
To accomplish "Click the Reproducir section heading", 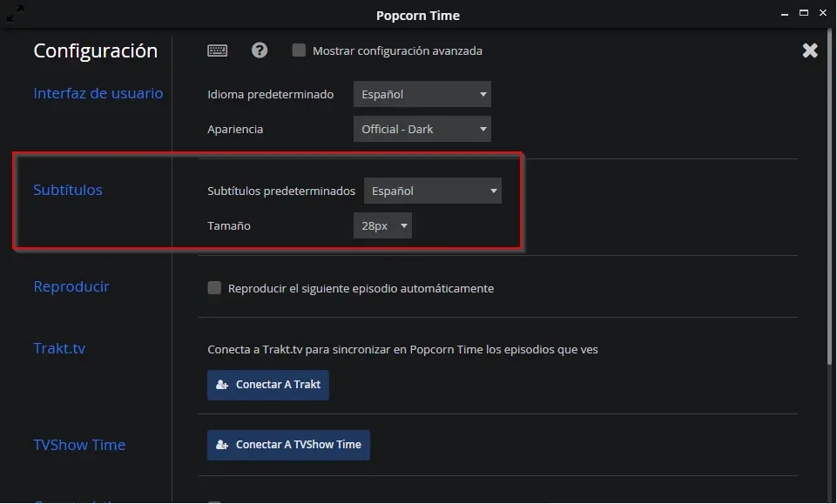I will click(x=71, y=286).
